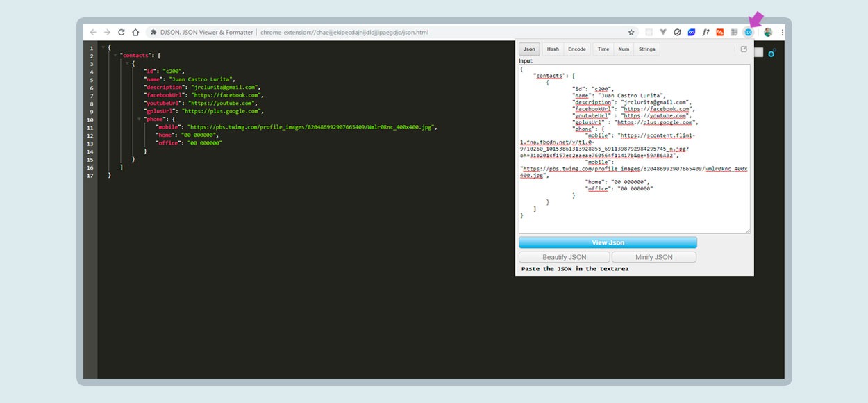
Task: Open the Chrome profile avatar
Action: point(768,32)
